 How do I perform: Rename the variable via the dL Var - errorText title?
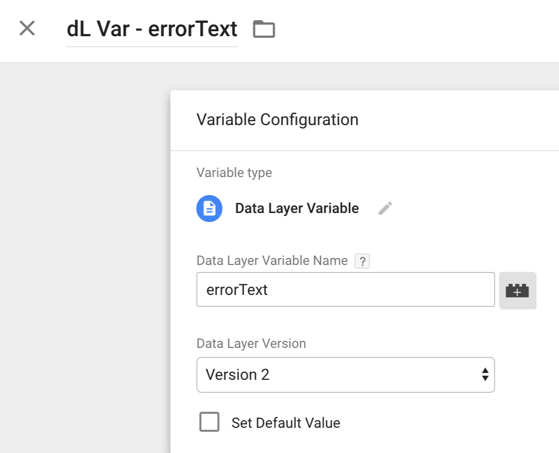pyautogui.click(x=152, y=29)
